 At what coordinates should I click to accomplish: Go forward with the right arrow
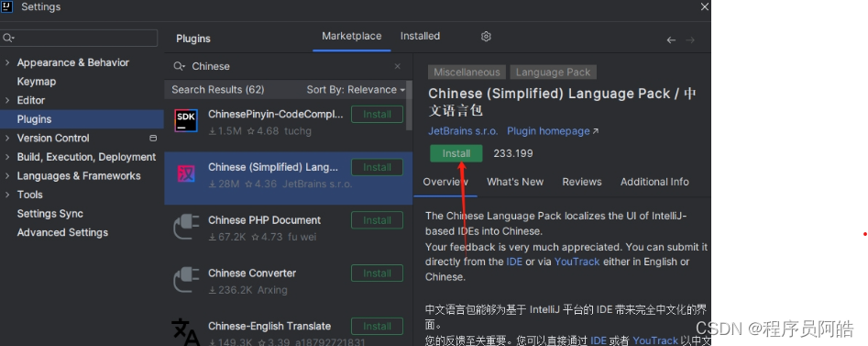click(x=690, y=40)
